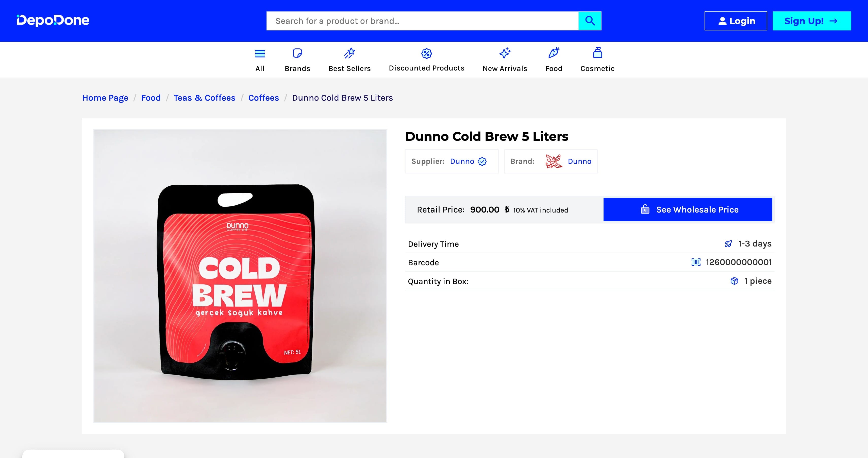Screen dimensions: 868x458
Task: Go to Home Page breadcrumb
Action: pos(105,98)
